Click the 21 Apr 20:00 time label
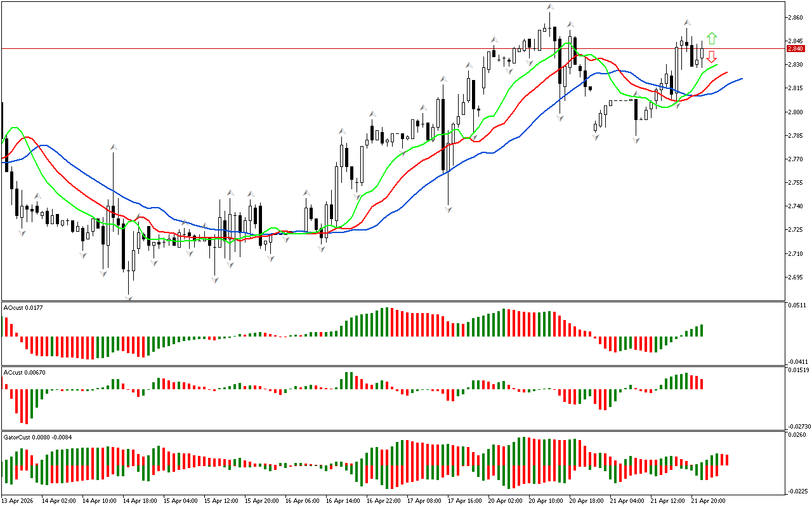Viewport: 812px width, 508px height. (x=708, y=501)
